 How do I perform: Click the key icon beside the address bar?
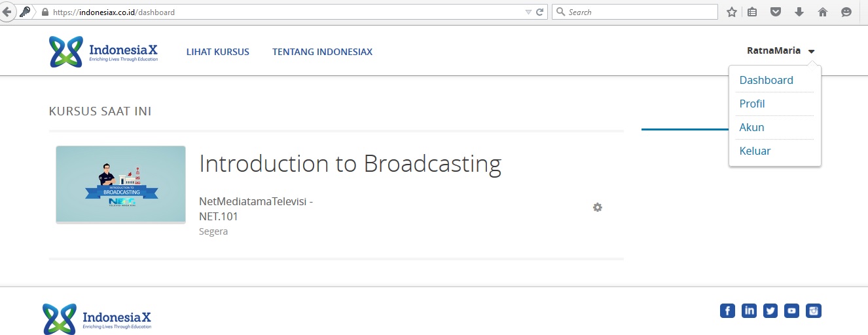tap(26, 12)
